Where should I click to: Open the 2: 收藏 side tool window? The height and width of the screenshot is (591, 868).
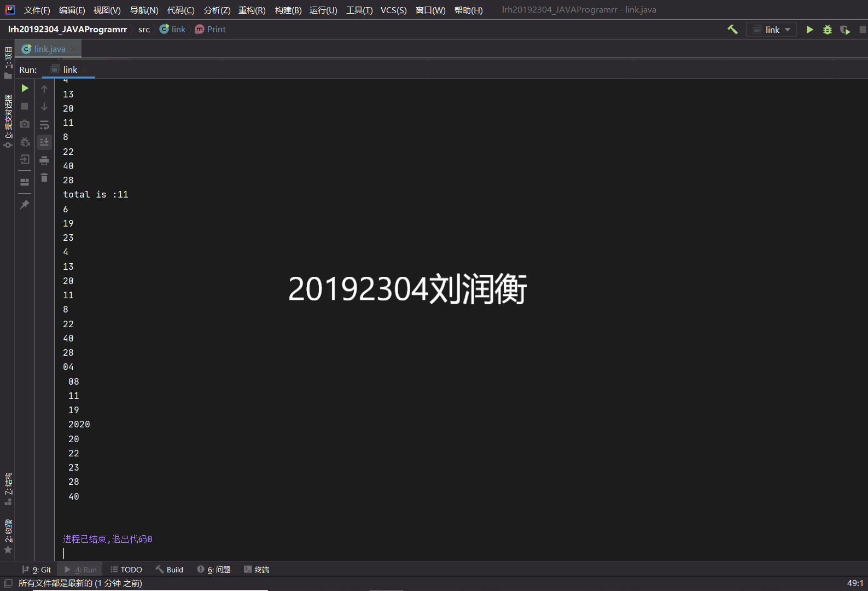click(8, 536)
